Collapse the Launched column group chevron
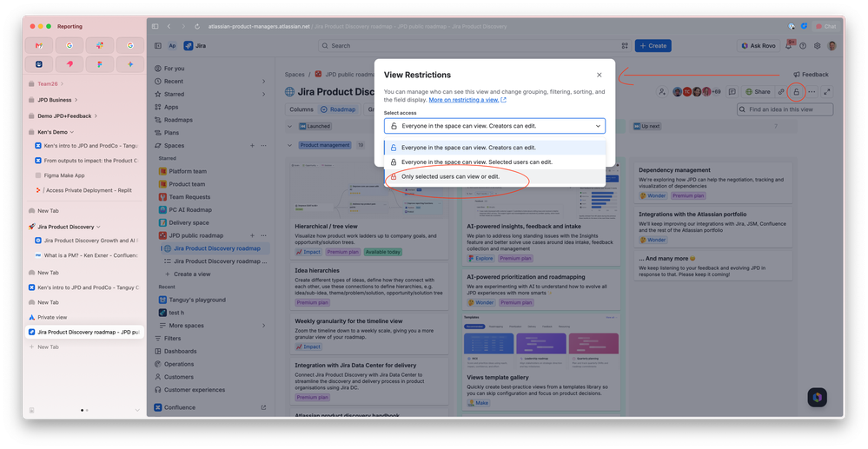The image size is (868, 449). pos(289,126)
